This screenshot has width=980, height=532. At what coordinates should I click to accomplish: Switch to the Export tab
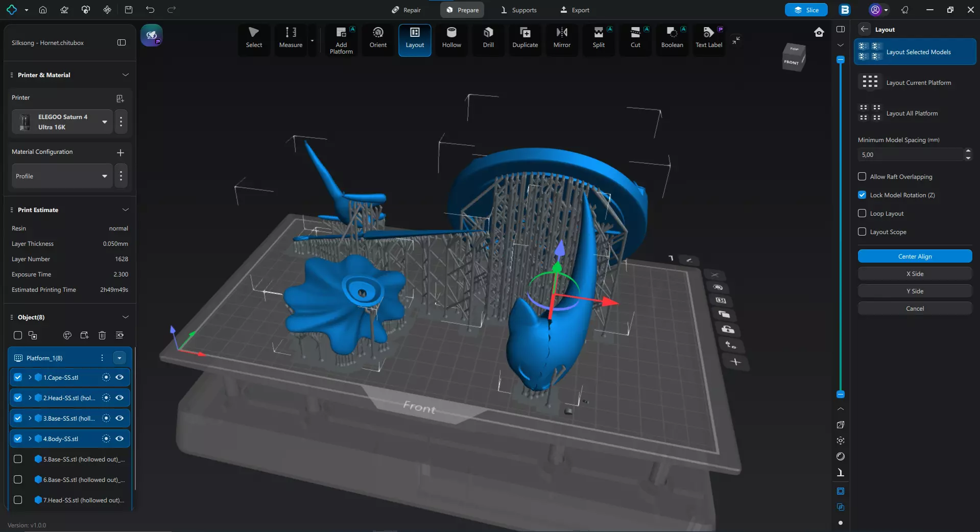coord(575,10)
